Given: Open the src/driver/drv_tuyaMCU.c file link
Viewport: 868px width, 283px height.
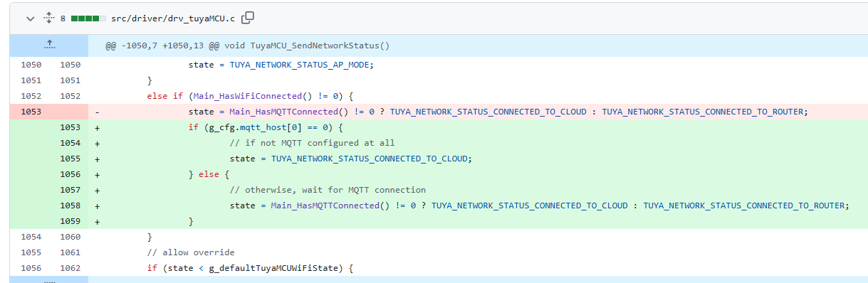Looking at the screenshot, I should pos(173,18).
